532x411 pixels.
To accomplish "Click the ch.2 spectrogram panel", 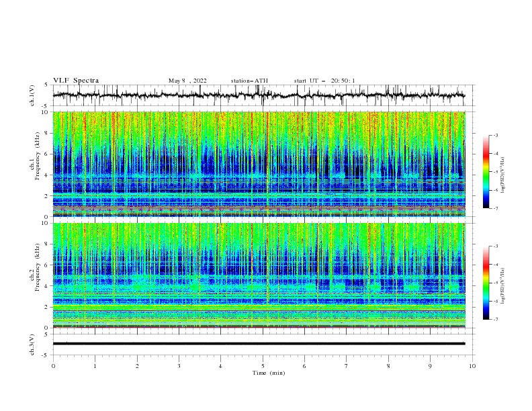I will click(x=259, y=275).
